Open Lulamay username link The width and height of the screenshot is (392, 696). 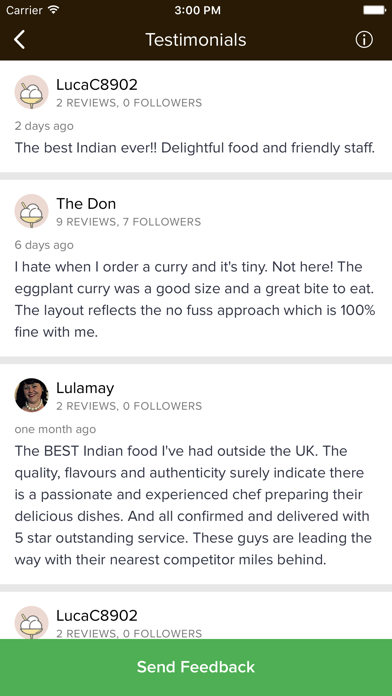tap(85, 388)
